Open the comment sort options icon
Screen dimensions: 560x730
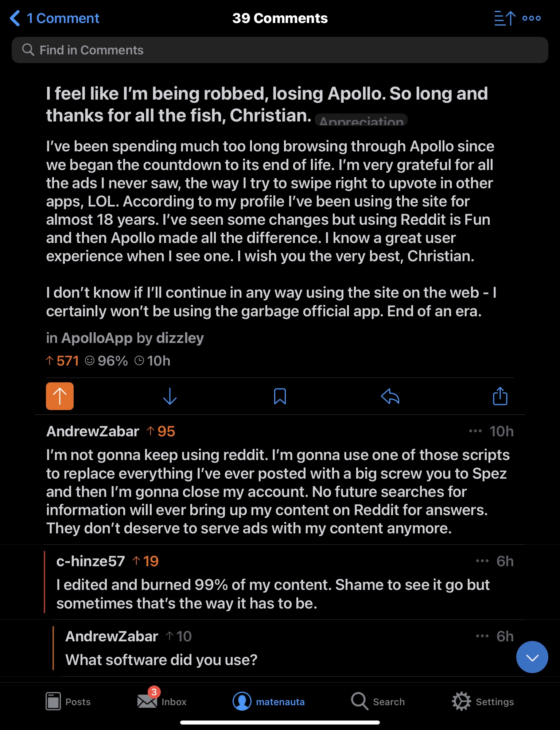pos(505,18)
